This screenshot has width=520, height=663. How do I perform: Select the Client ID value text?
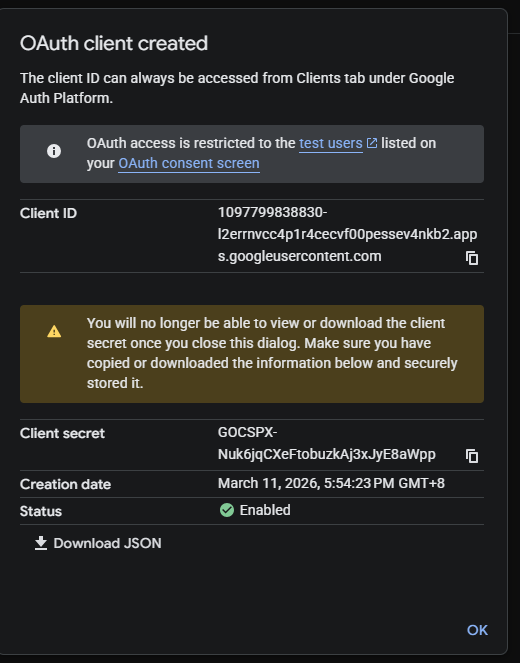[348, 234]
